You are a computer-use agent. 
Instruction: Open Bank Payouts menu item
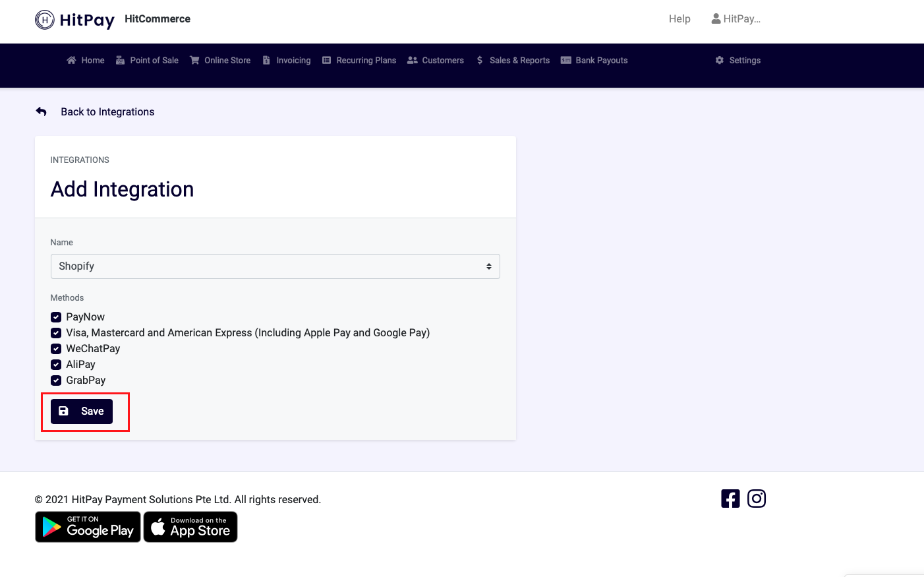coord(594,60)
